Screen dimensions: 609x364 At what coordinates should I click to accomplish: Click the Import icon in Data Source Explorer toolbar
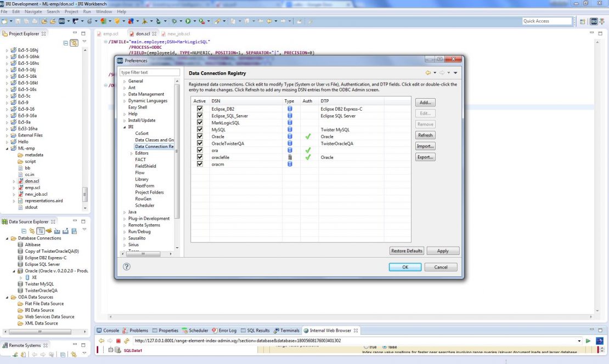[57, 231]
